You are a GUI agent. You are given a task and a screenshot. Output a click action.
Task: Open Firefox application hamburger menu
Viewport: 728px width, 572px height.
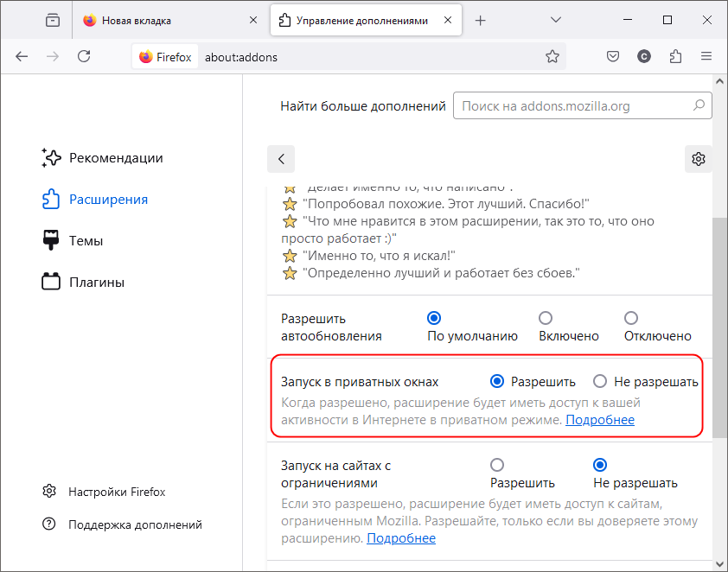pyautogui.click(x=706, y=57)
